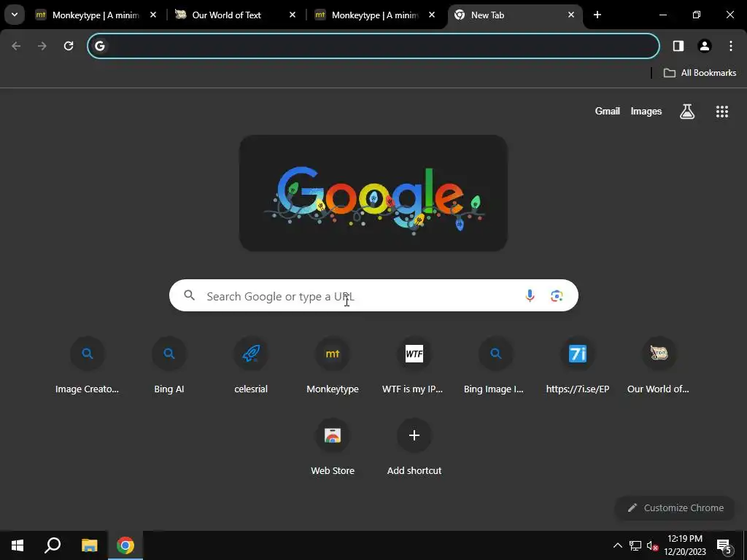Image resolution: width=747 pixels, height=560 pixels.
Task: Open the Our World of... shortcut tile
Action: (x=659, y=366)
